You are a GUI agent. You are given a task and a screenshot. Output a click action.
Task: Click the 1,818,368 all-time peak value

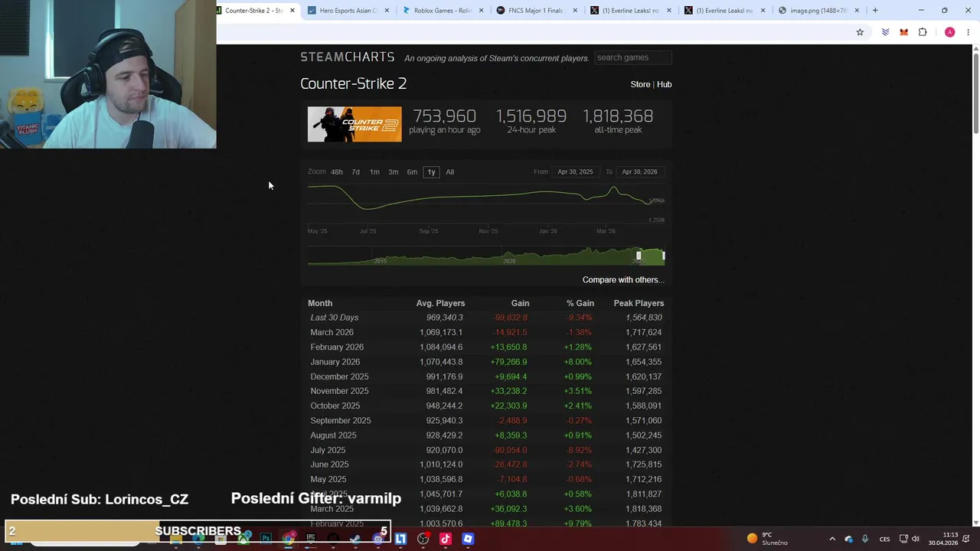(x=618, y=116)
